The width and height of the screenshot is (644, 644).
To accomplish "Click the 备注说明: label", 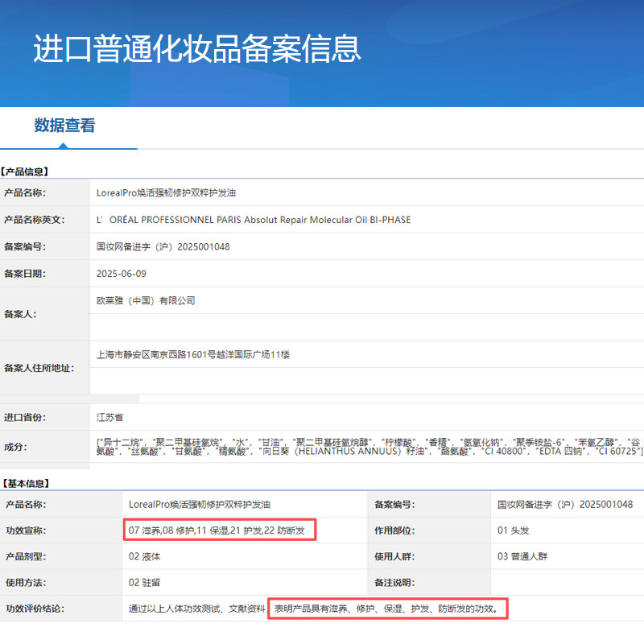I will click(x=394, y=582).
